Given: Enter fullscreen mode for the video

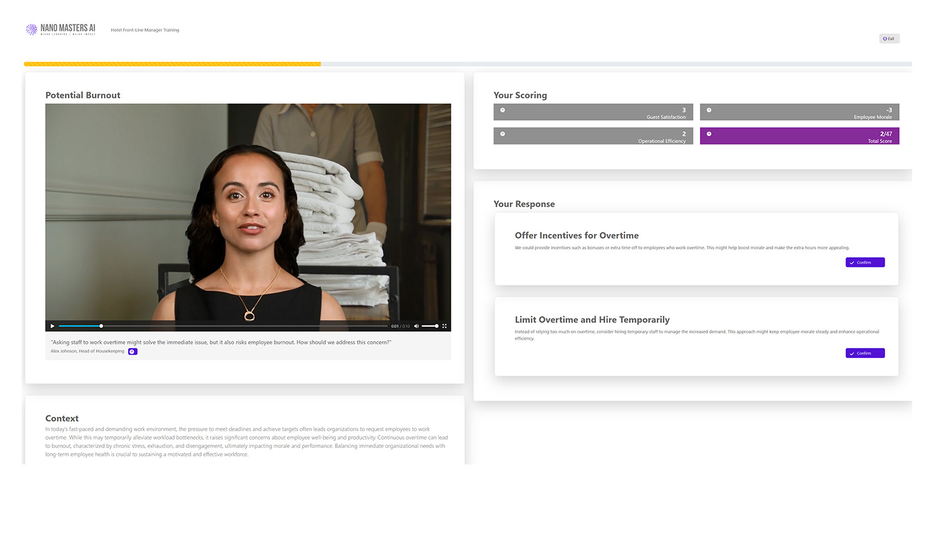Looking at the screenshot, I should point(445,326).
